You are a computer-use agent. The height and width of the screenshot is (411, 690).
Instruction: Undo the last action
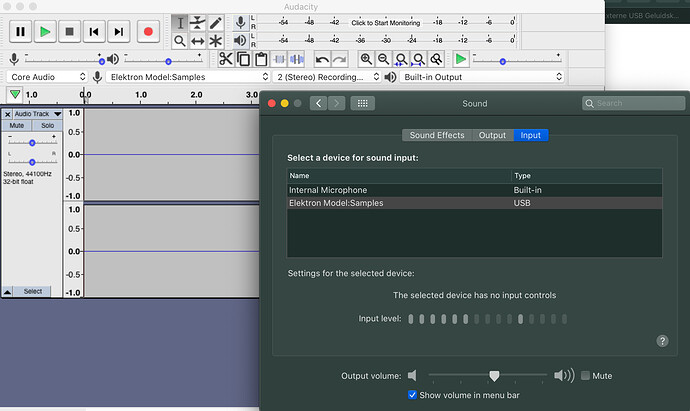(x=322, y=59)
